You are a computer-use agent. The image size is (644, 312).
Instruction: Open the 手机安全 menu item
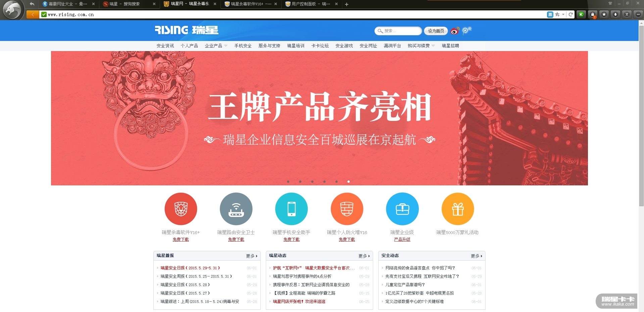[243, 46]
